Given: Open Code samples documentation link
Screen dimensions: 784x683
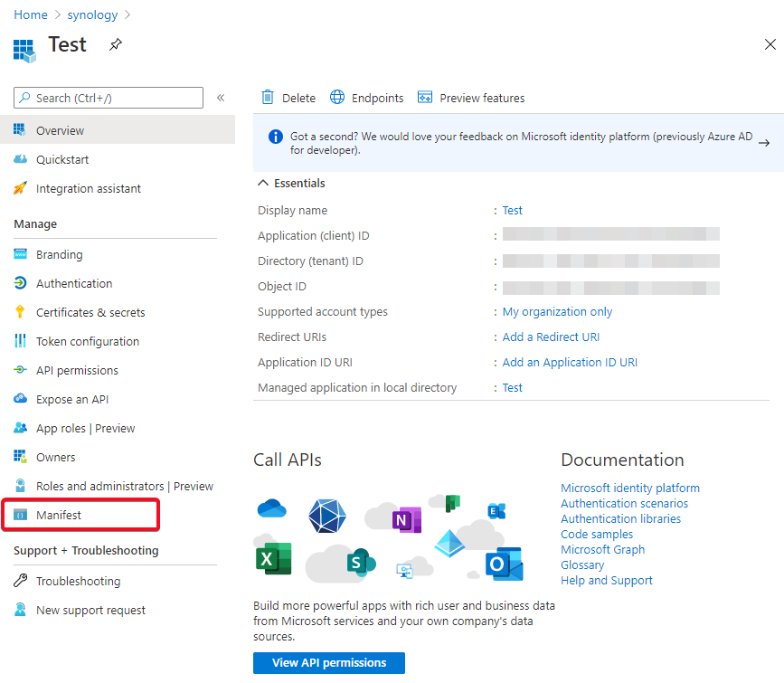Looking at the screenshot, I should click(x=597, y=535).
